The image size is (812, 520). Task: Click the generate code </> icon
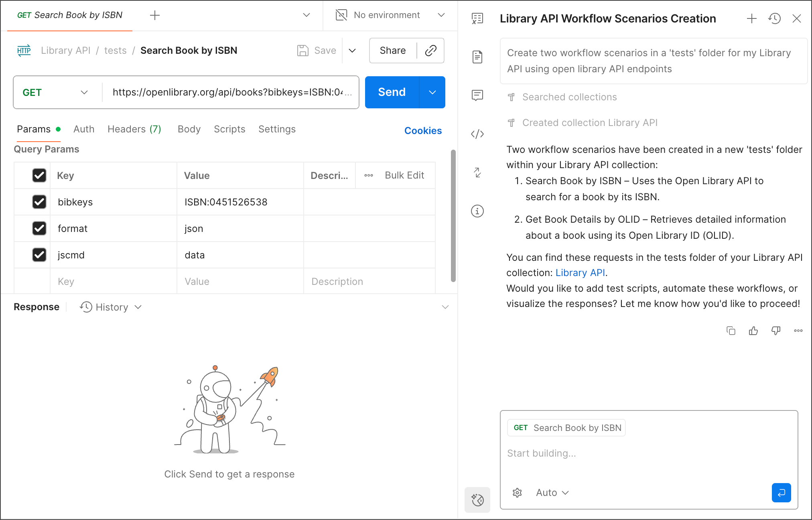477,134
